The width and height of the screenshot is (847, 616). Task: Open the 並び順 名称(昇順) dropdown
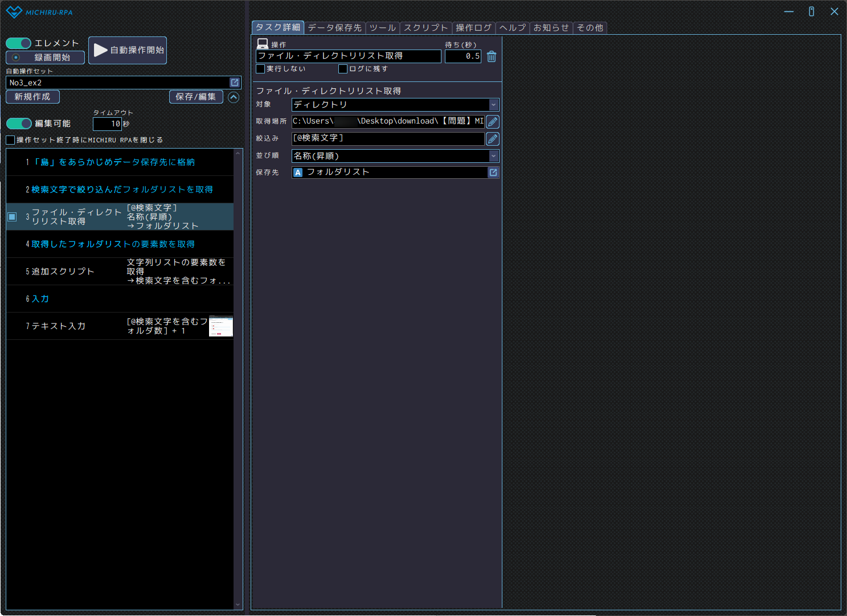493,156
